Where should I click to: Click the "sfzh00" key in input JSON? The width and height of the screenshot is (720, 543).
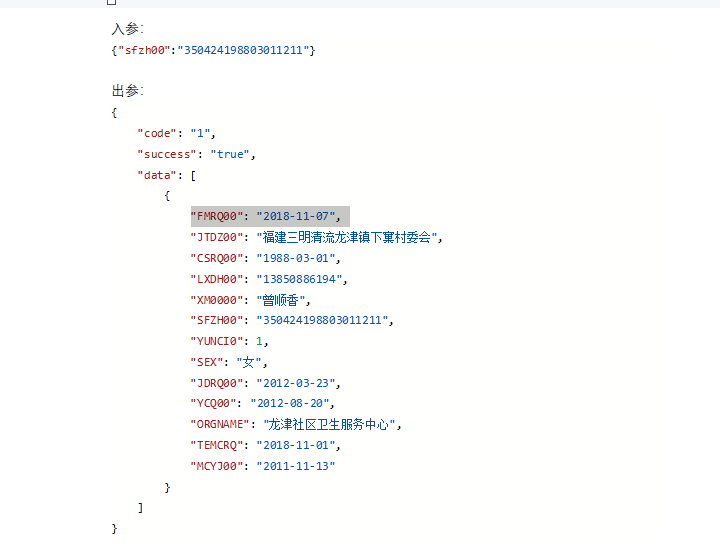144,50
